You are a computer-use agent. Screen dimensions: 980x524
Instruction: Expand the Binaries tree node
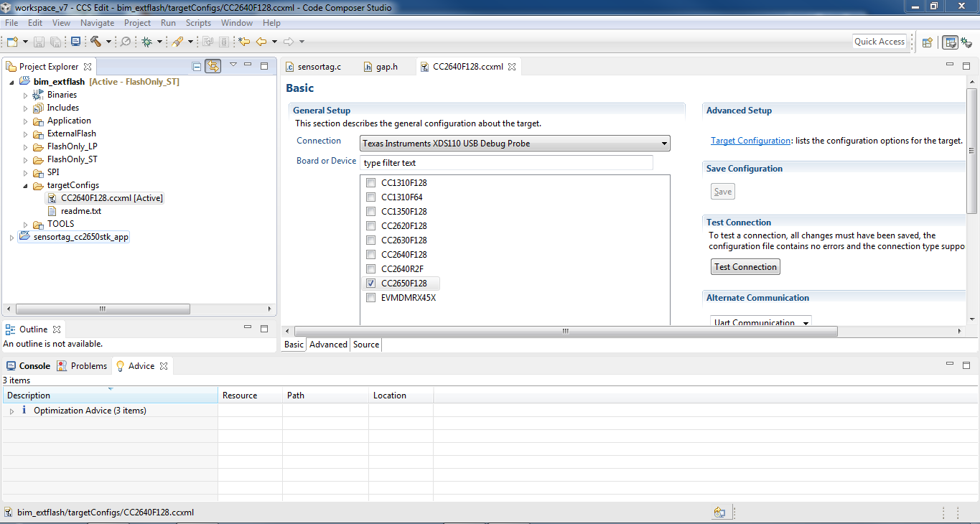click(25, 95)
